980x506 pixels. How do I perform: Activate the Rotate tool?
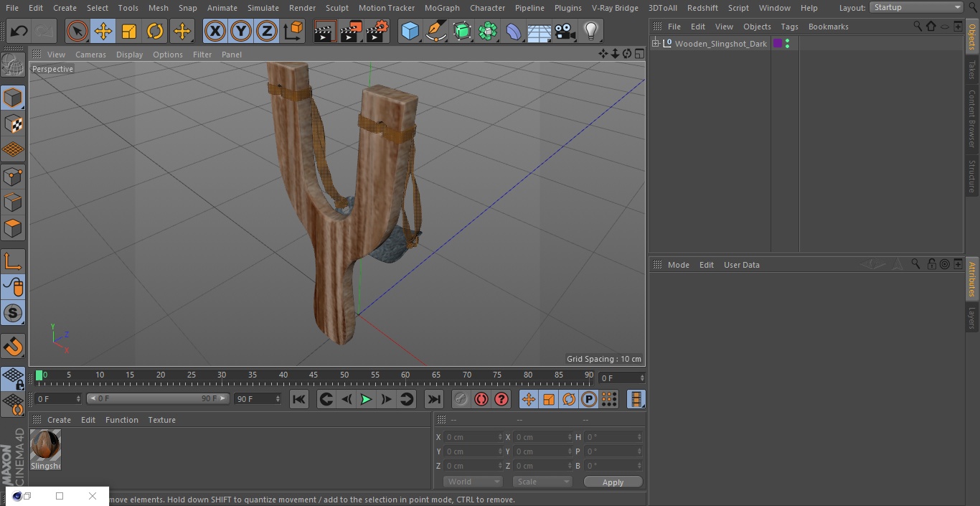155,31
